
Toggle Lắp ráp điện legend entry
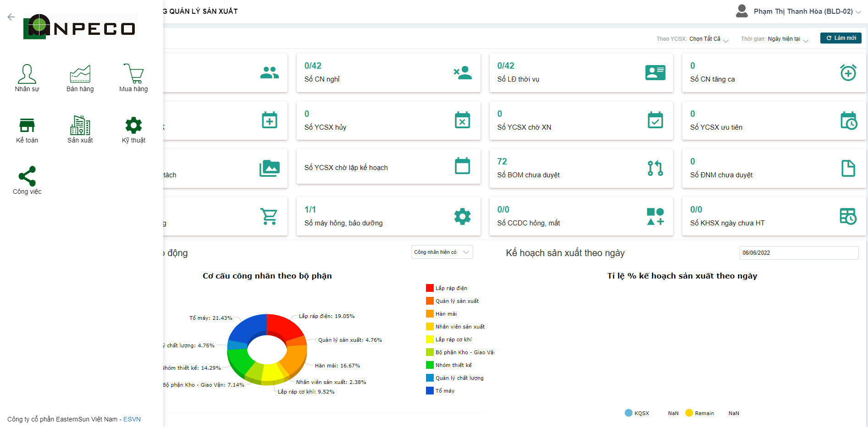pos(451,288)
